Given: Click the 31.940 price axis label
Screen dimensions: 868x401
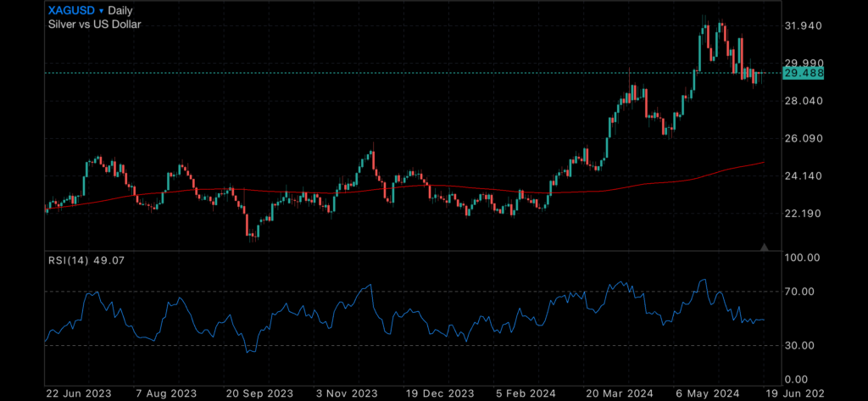Looking at the screenshot, I should pos(804,26).
